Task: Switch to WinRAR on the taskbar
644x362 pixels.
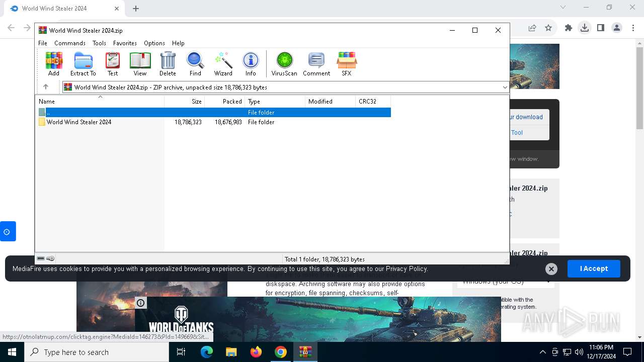Action: pos(305,352)
